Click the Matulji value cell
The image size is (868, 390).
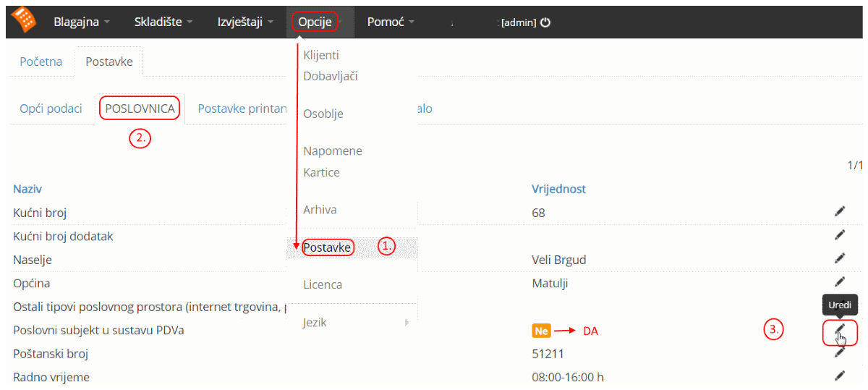(x=550, y=283)
